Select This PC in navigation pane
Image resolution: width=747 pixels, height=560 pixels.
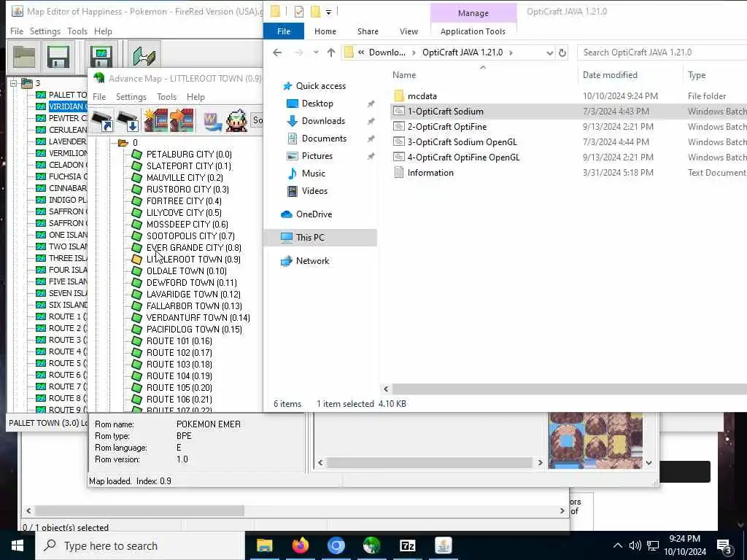tap(320, 238)
